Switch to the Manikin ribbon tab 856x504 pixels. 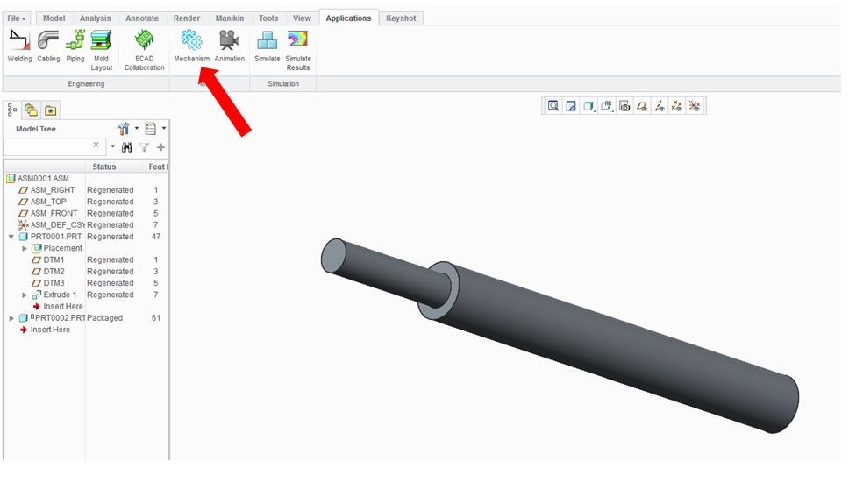pyautogui.click(x=229, y=18)
